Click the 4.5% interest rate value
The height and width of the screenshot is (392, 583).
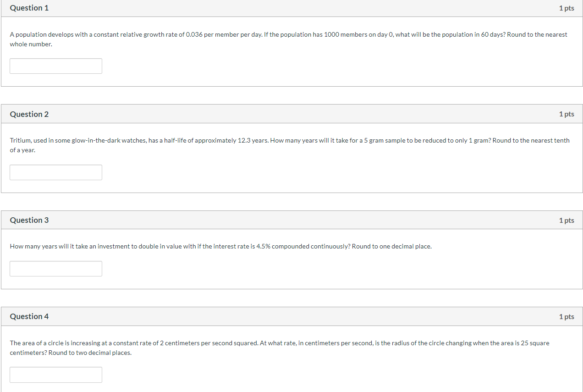coord(263,247)
